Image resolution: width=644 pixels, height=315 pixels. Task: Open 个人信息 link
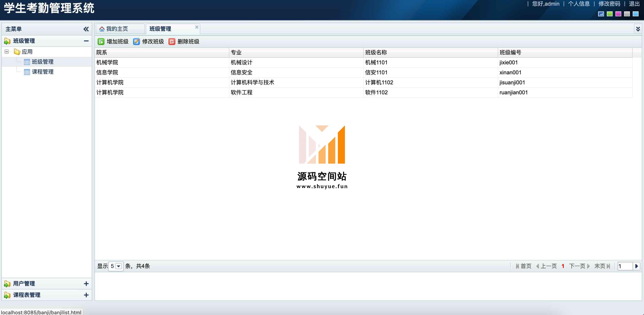(579, 4)
